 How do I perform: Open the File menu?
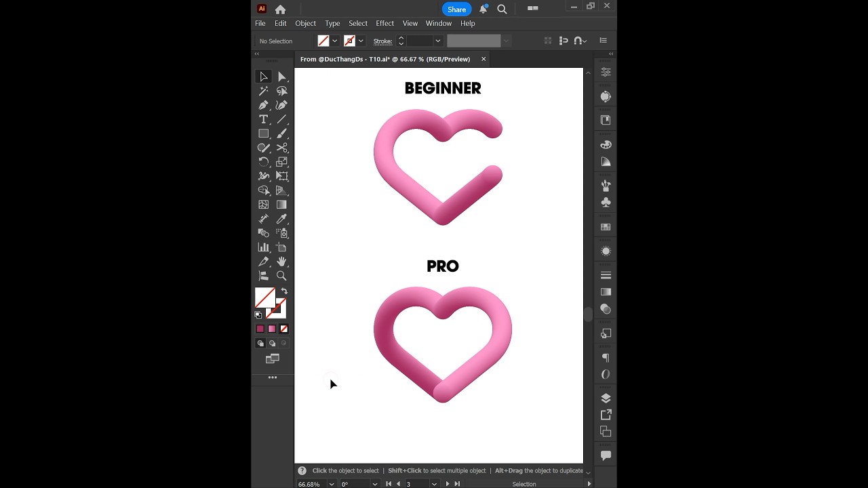tap(260, 23)
